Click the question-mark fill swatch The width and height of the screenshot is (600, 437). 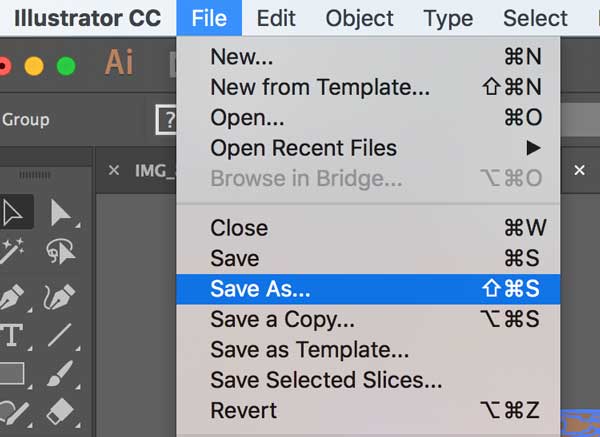[x=166, y=120]
